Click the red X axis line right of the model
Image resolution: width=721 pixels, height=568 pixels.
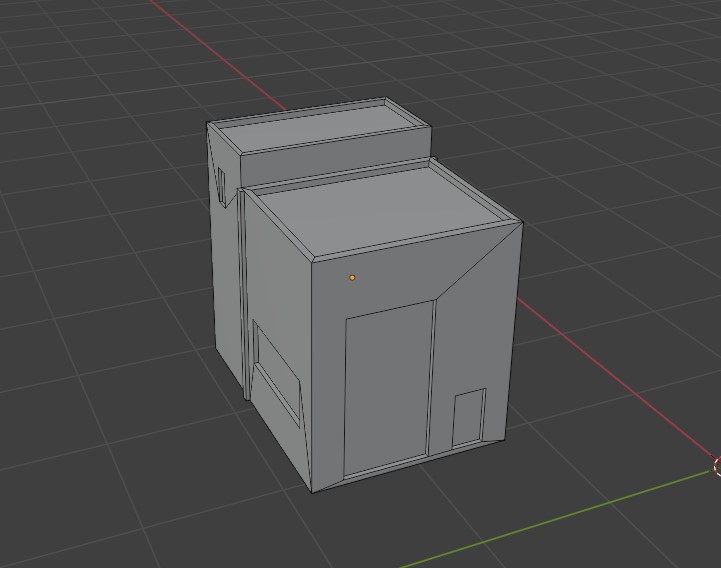pos(600,370)
